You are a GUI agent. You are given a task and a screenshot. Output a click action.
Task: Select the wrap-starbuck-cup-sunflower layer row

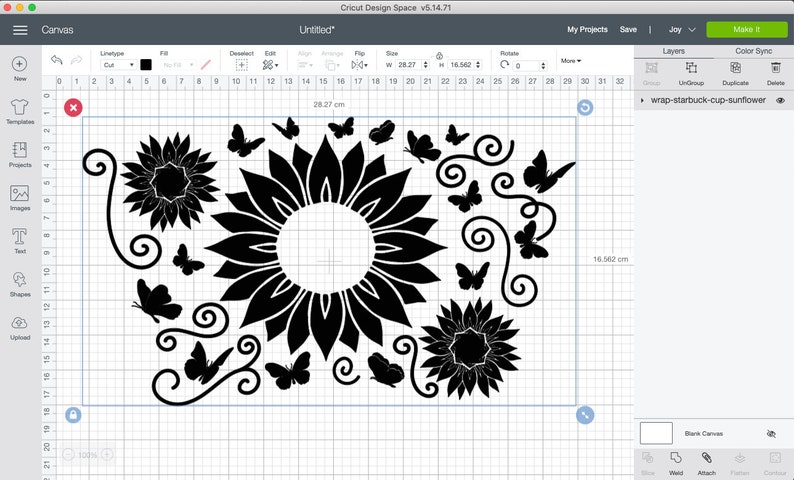(x=713, y=100)
